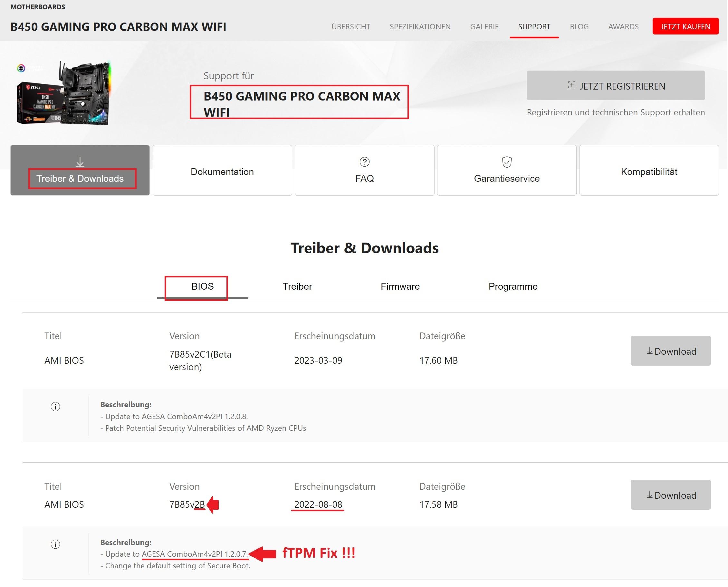Download the 7B85v2B BIOS from 2022-08-08
The width and height of the screenshot is (728, 587).
[x=670, y=495]
